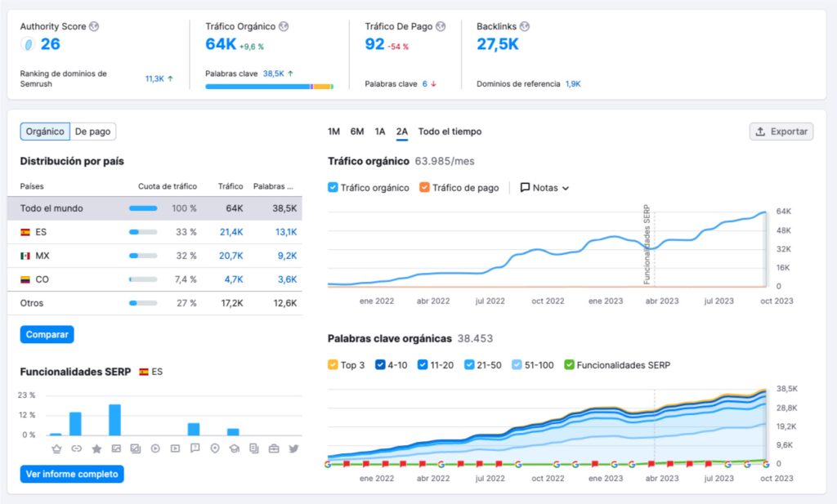Image resolution: width=837 pixels, height=504 pixels.
Task: Click the graduation cap SERP icon
Action: pos(235,449)
